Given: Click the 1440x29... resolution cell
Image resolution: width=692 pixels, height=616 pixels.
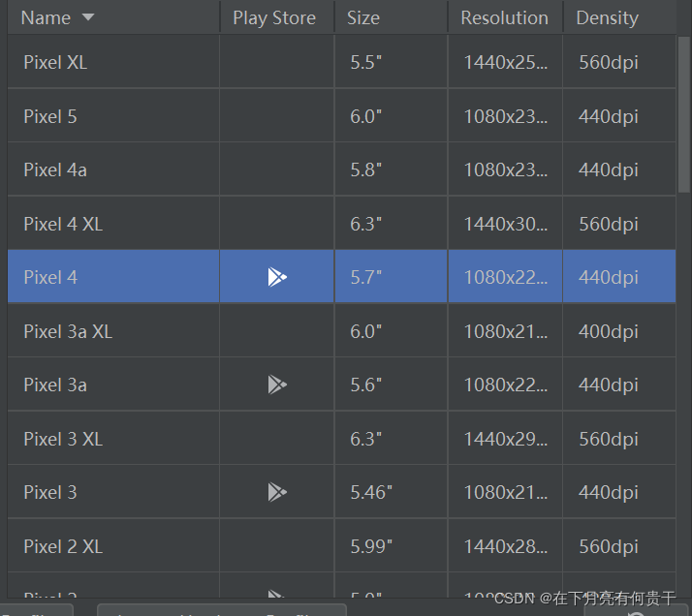Looking at the screenshot, I should [x=505, y=439].
